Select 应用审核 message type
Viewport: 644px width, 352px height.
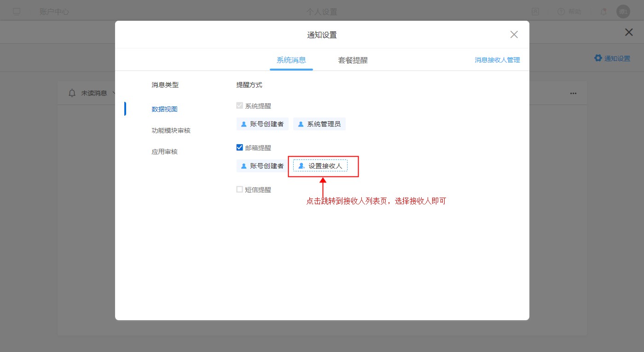click(x=164, y=152)
